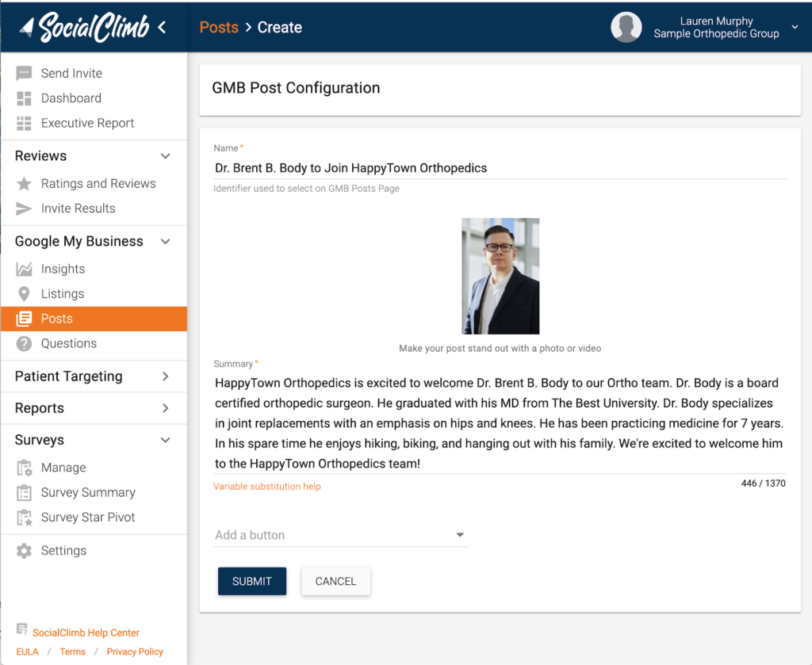Collapse the Surveys section
Image resolution: width=812 pixels, height=665 pixels.
pos(165,441)
